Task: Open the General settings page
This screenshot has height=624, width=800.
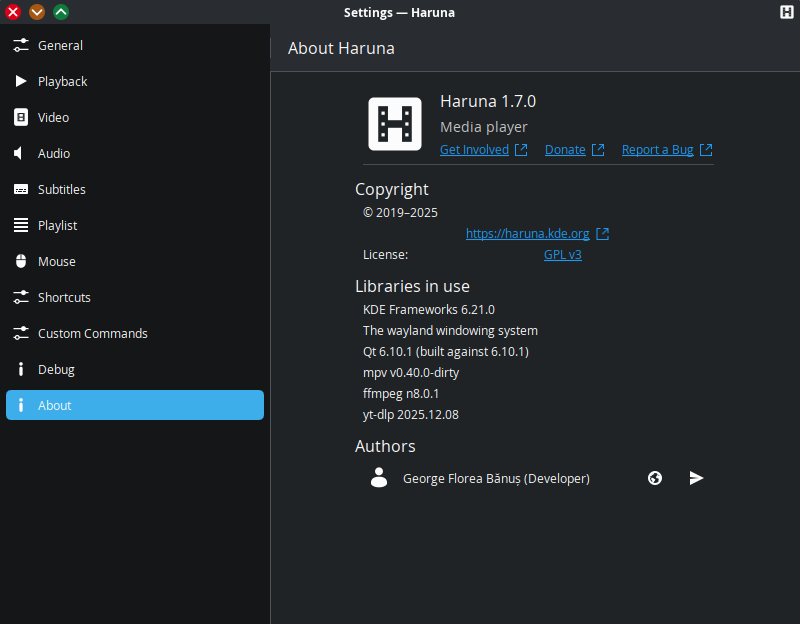Action: tap(60, 45)
